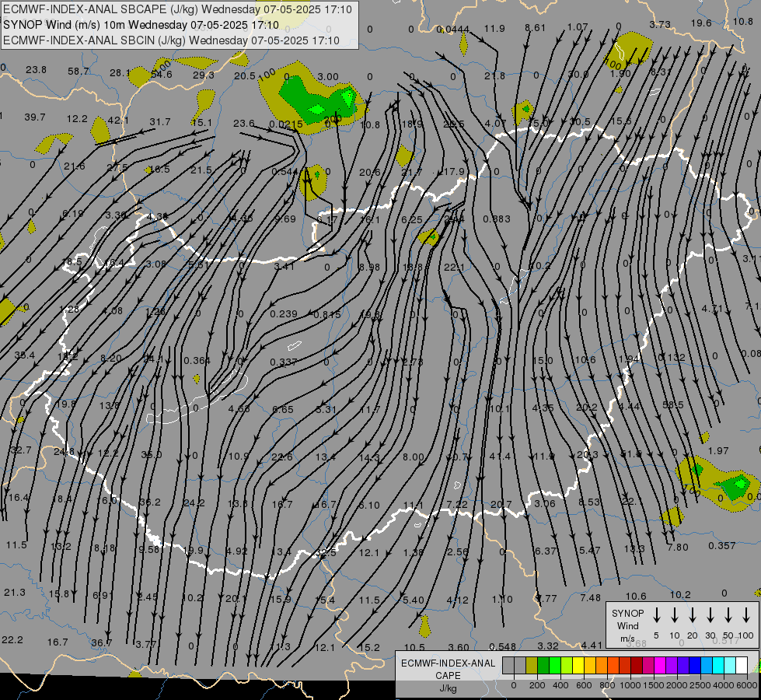The height and width of the screenshot is (700, 761).
Task: Click the 'J/kg' unit label in legend
Action: 449,688
